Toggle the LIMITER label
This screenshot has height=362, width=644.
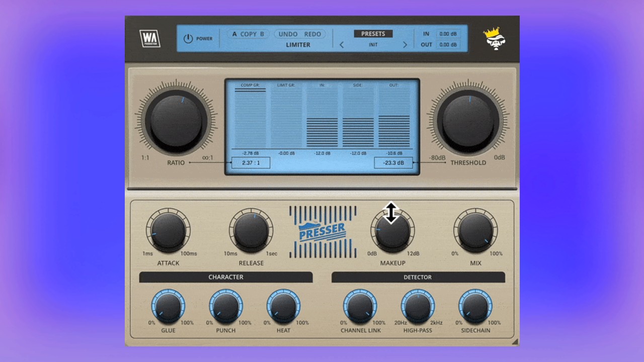pyautogui.click(x=298, y=45)
